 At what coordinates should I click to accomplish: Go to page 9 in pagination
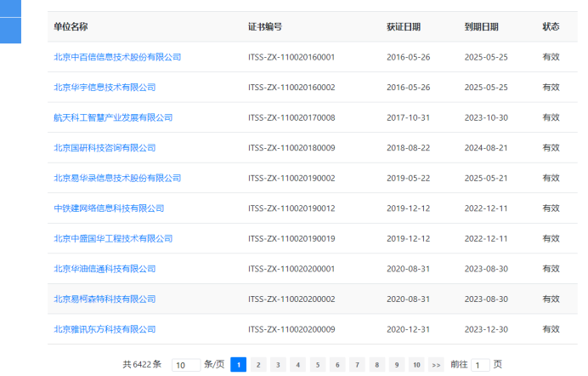click(397, 365)
